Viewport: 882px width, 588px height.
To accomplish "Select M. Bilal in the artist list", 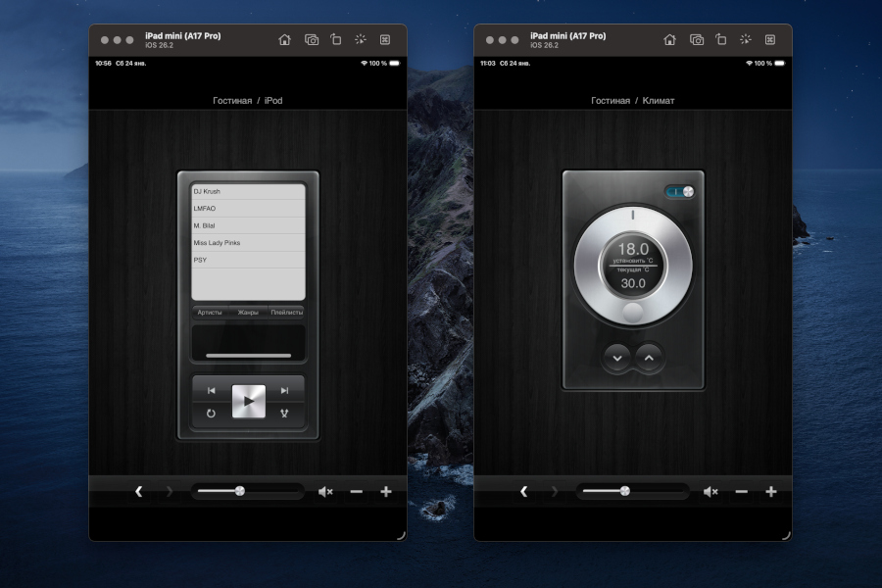I will 248,225.
